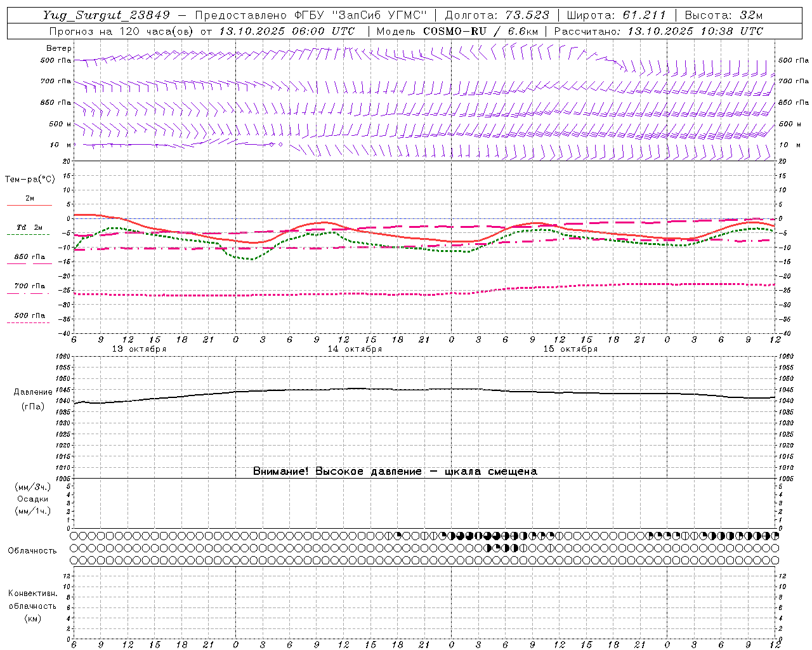Select the Высота: 32м header entry
The height and width of the screenshot is (650, 812).
[x=724, y=15]
